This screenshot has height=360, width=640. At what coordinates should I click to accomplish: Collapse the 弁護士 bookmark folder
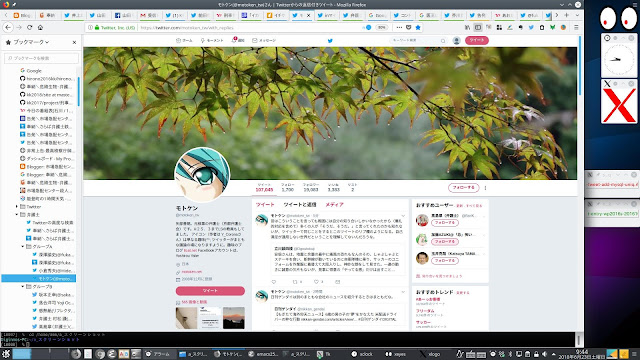[17, 214]
